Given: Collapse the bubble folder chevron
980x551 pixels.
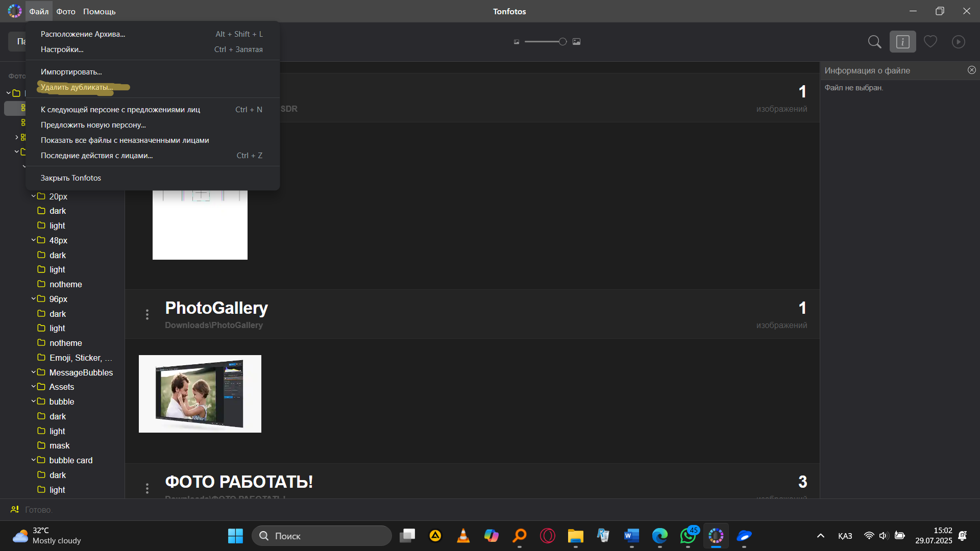Looking at the screenshot, I should coord(33,402).
